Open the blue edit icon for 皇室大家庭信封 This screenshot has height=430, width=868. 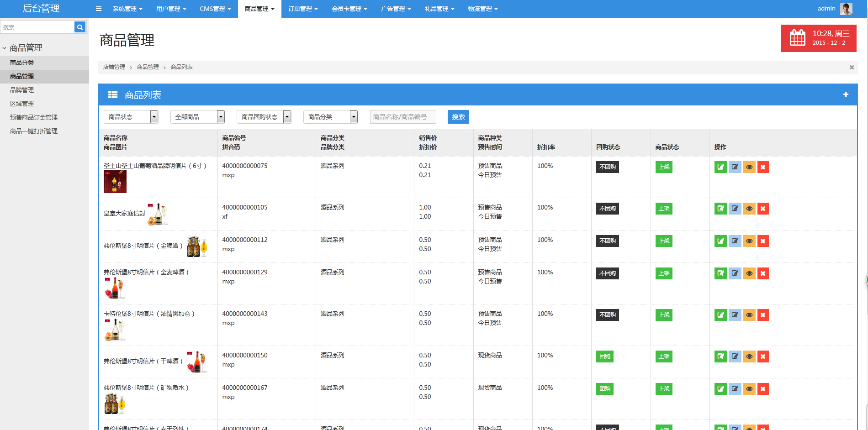[735, 209]
